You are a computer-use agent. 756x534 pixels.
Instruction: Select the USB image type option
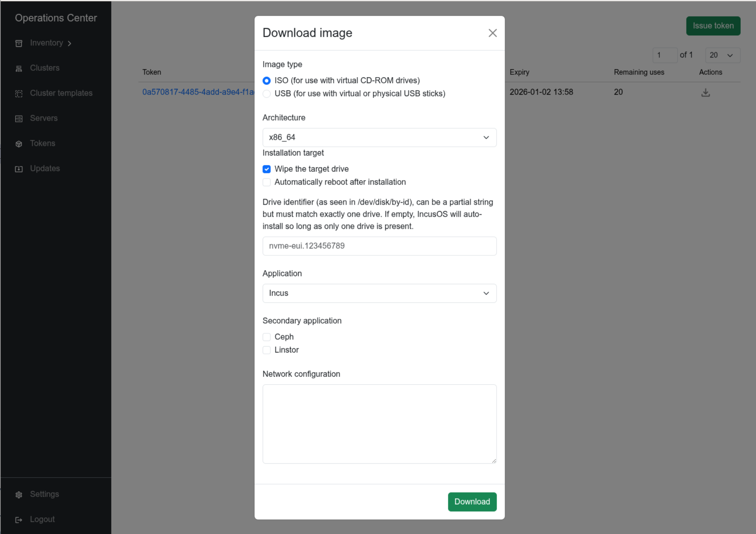click(267, 93)
